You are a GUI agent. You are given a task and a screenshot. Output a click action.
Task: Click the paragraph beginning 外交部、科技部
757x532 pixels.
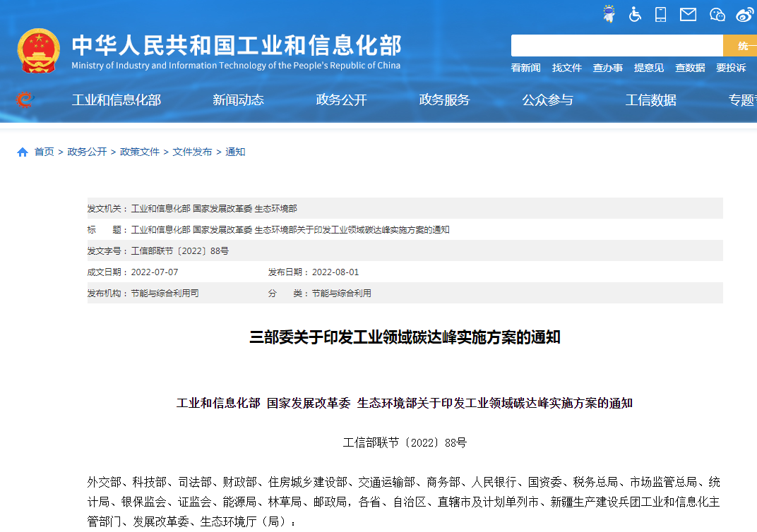point(404,502)
